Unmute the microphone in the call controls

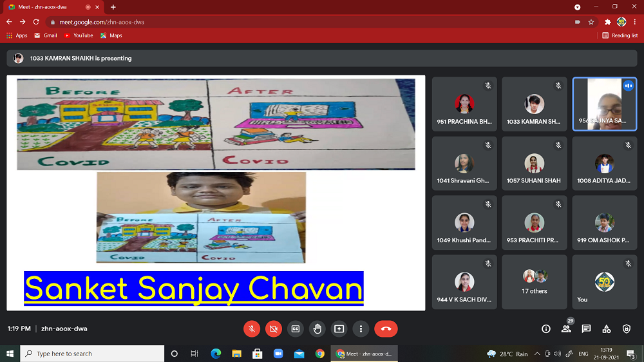click(252, 329)
